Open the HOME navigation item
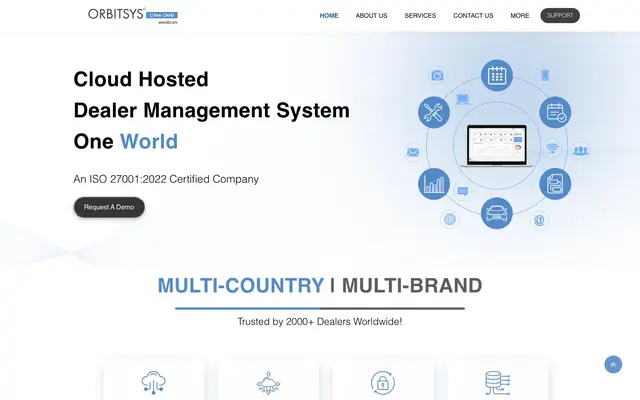Viewport: 640px width, 400px height. [329, 16]
